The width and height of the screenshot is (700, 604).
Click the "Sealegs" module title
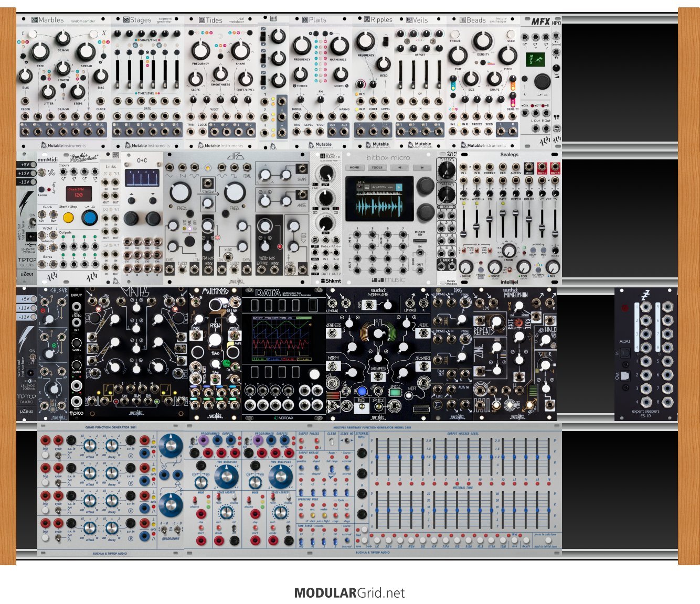509,155
